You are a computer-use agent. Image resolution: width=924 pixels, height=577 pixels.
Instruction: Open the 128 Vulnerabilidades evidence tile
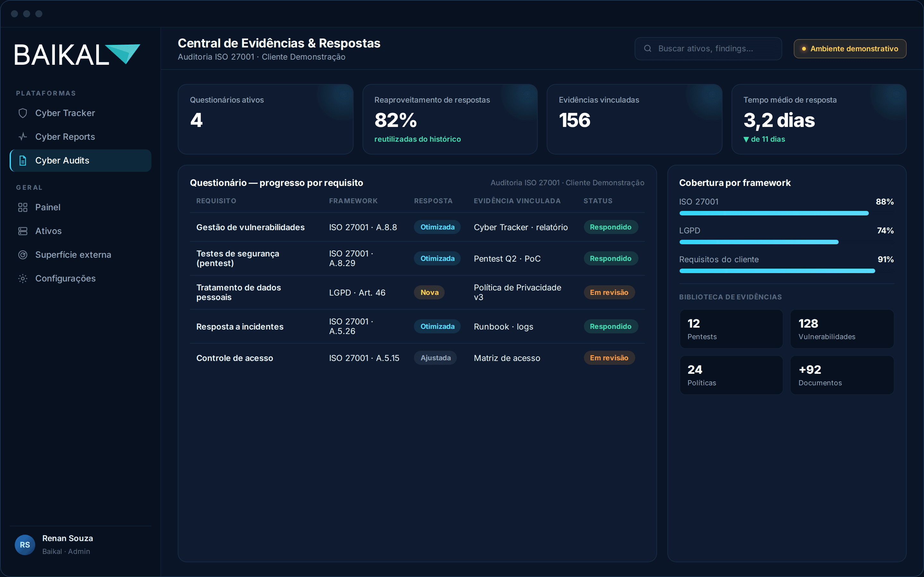click(842, 329)
